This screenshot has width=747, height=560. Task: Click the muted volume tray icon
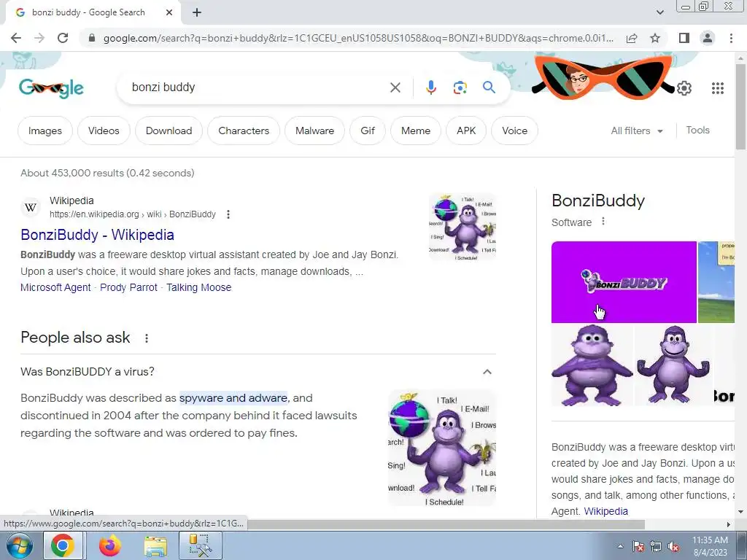[673, 546]
